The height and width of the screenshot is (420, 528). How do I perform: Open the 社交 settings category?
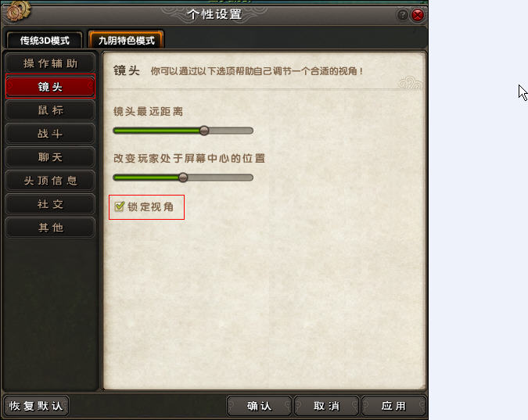point(50,204)
